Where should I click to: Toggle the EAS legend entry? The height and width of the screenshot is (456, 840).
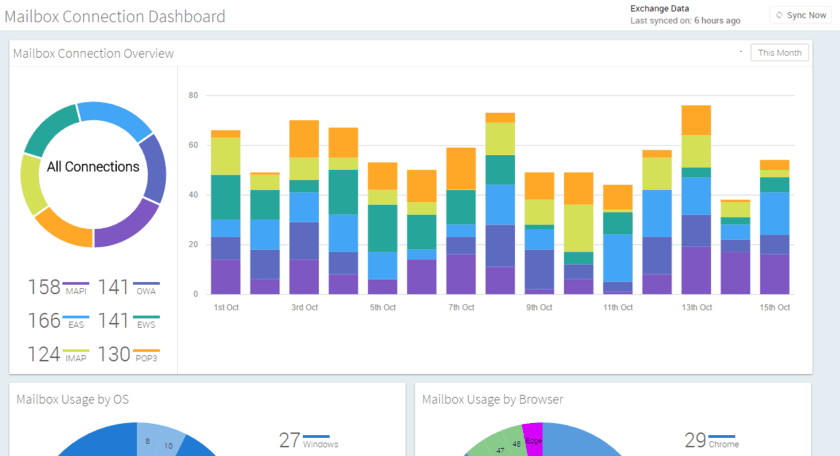coord(58,322)
